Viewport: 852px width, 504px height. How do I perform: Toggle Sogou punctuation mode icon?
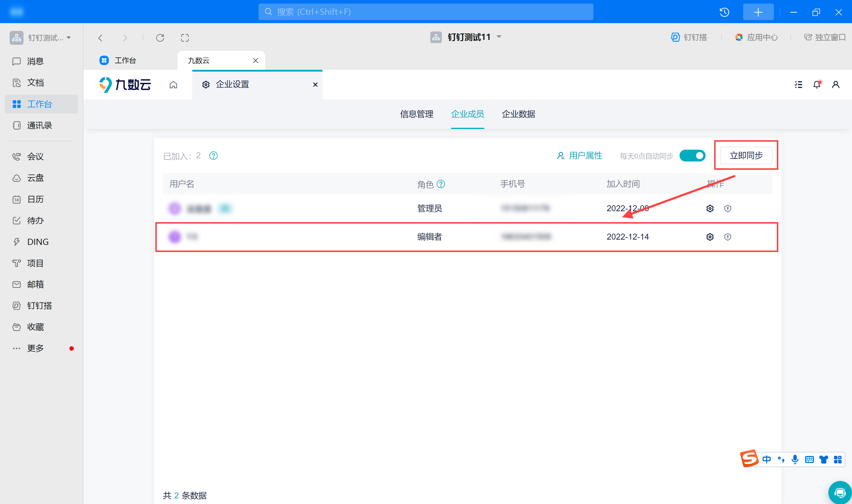(781, 460)
